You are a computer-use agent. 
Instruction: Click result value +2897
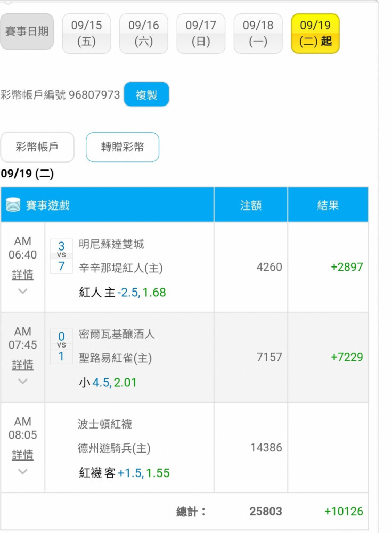coord(347,267)
